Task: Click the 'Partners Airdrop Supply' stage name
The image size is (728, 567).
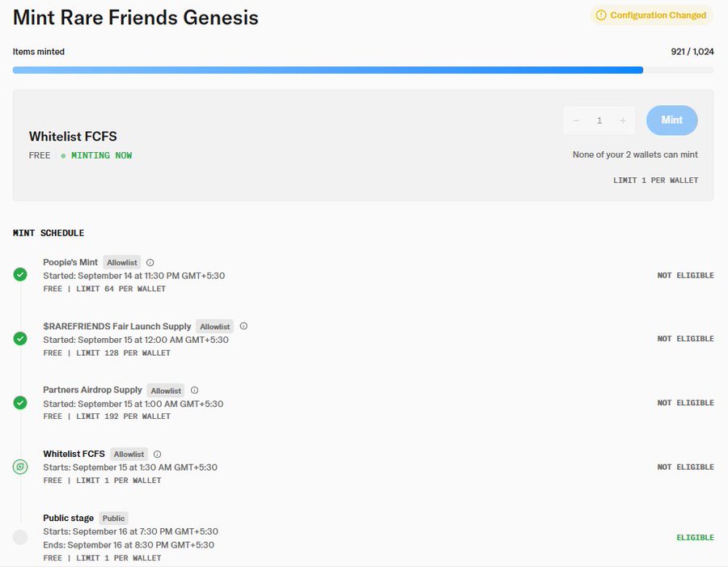Action: (92, 390)
